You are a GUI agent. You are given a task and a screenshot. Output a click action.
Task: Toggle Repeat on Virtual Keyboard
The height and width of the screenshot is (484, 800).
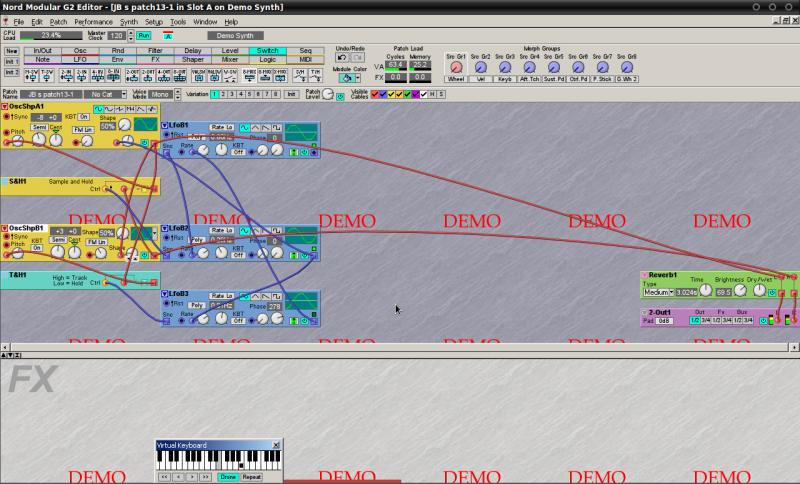(x=252, y=477)
